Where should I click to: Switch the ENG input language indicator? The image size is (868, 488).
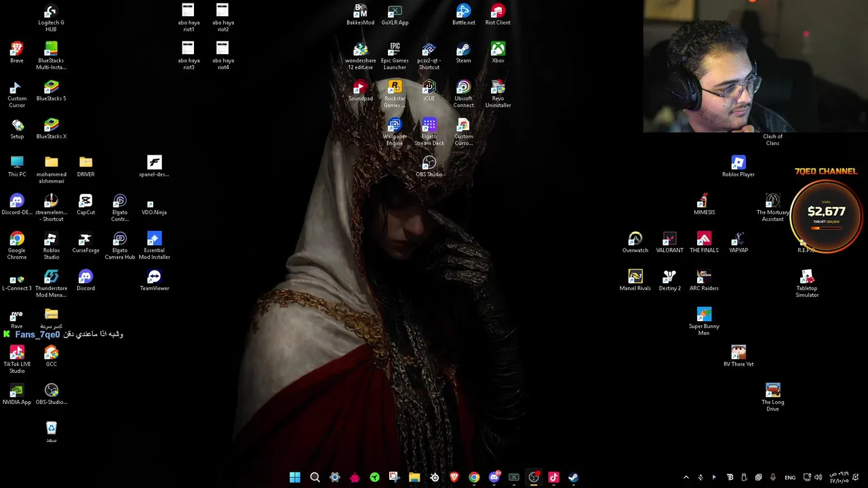point(790,477)
